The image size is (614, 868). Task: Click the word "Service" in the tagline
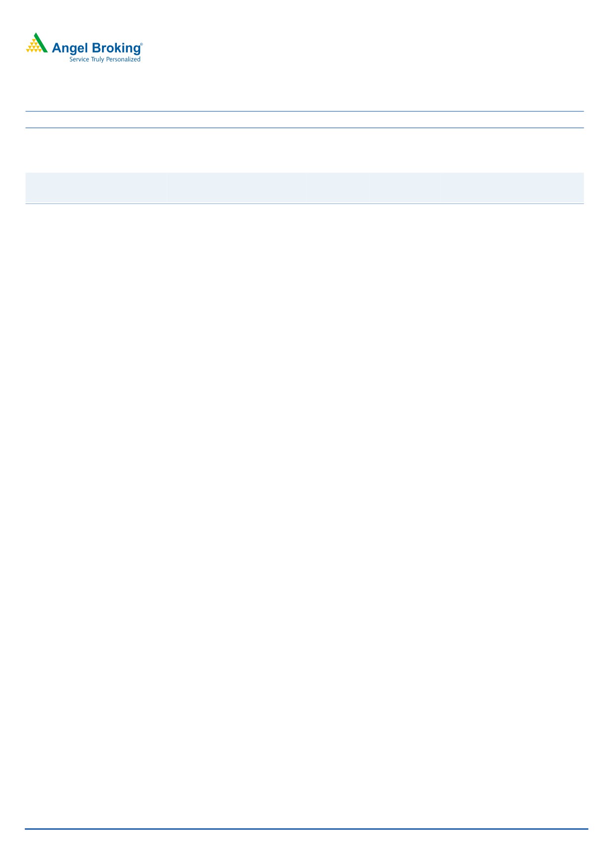tap(79, 59)
